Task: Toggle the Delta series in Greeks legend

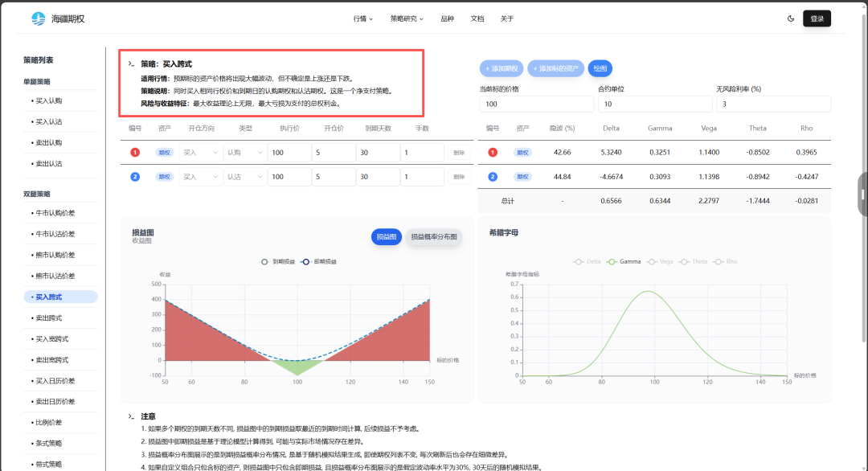Action: click(587, 261)
